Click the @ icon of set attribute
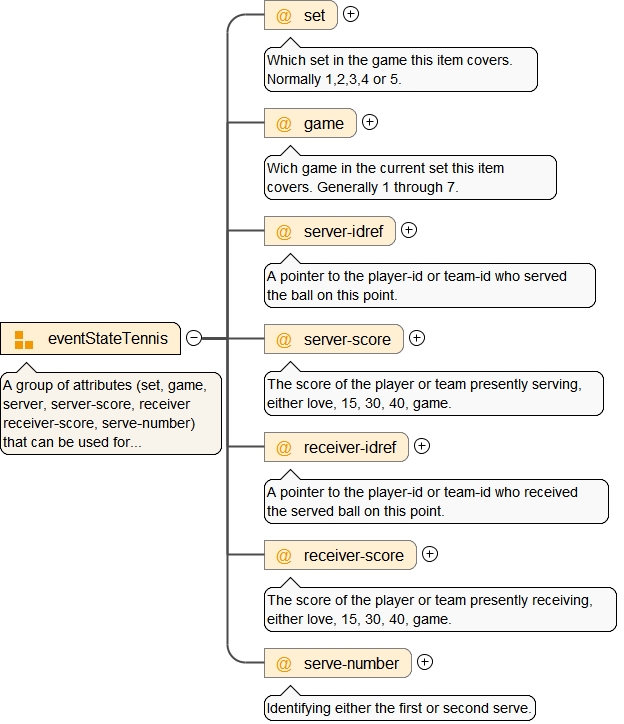 [x=284, y=16]
